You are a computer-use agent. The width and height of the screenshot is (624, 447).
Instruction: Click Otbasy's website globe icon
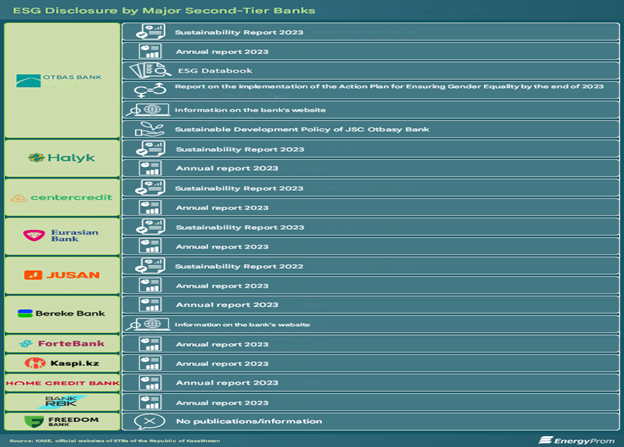pyautogui.click(x=148, y=110)
